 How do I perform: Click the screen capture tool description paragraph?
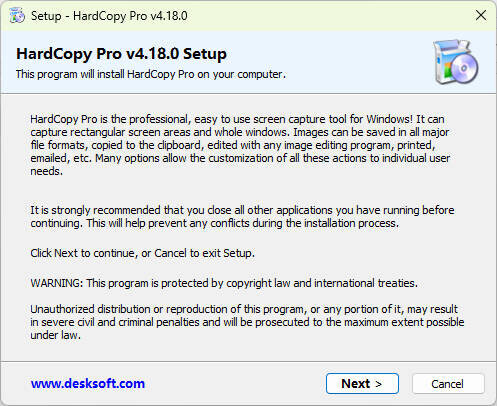(x=240, y=145)
